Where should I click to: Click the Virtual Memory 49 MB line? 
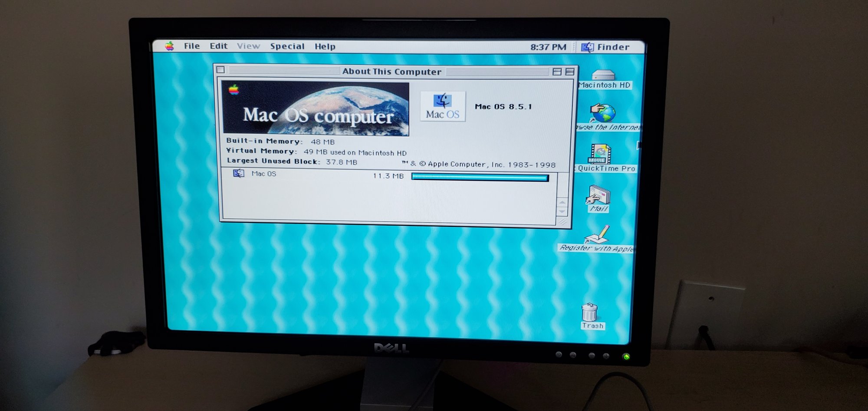click(x=316, y=151)
